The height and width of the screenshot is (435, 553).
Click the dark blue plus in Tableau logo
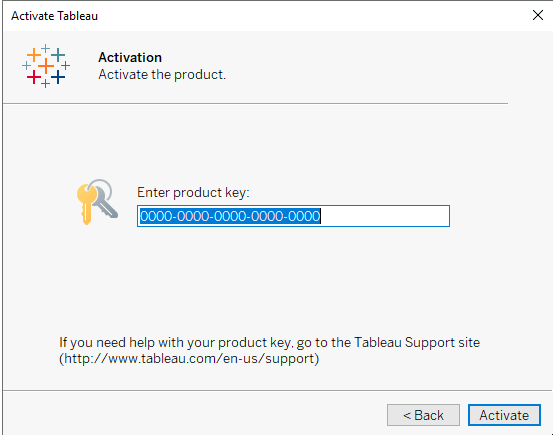coord(58,77)
